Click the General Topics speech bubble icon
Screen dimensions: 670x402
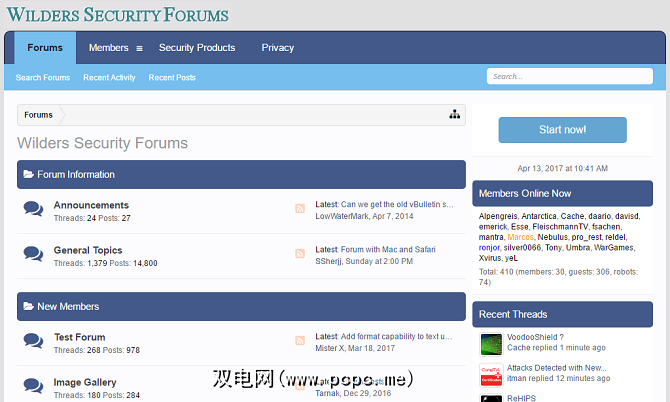[x=33, y=254]
